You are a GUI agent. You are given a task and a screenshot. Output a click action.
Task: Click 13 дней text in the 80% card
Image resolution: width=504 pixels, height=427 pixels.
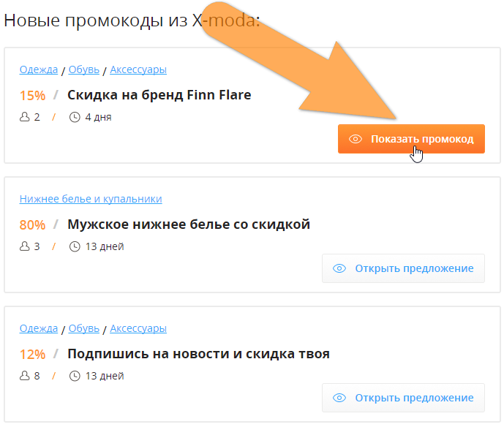[x=105, y=246]
